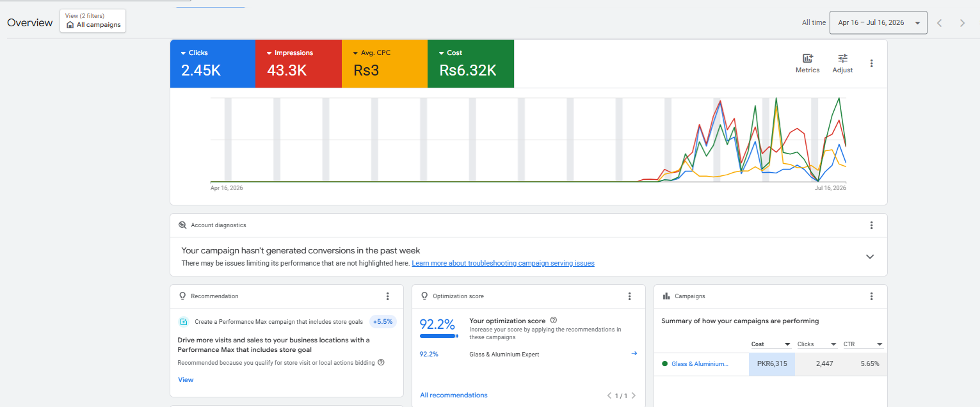The height and width of the screenshot is (407, 980).
Task: Open the Recommendation card three-dot menu
Action: point(387,296)
